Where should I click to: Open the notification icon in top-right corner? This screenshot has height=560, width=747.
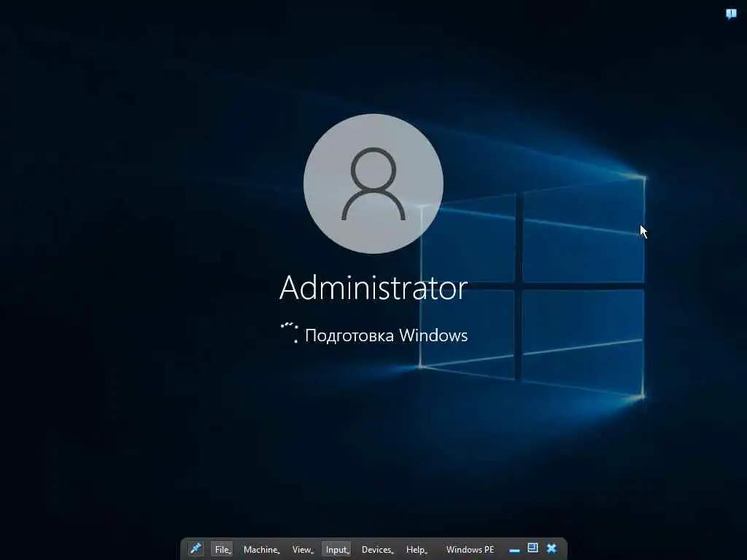[731, 14]
